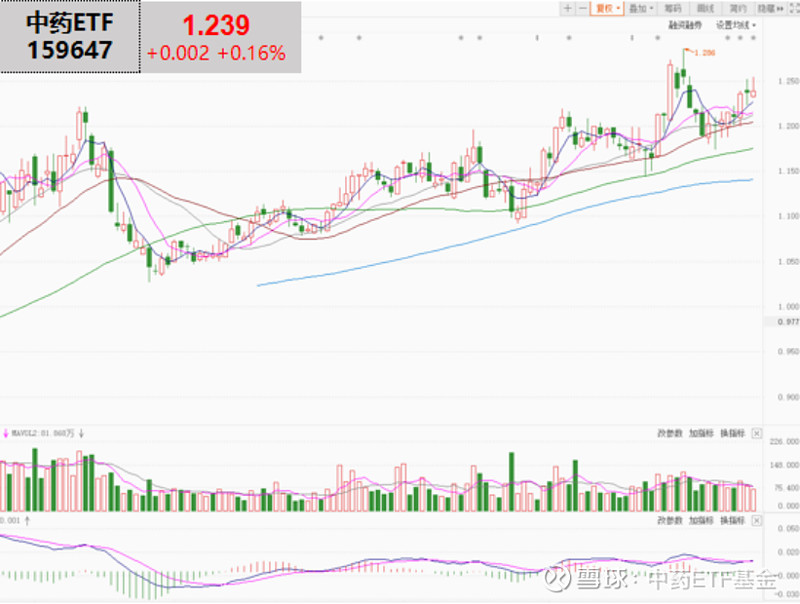Open the 复权 price adjustment dropdown
Image resolution: width=800 pixels, height=604 pixels.
click(x=607, y=8)
